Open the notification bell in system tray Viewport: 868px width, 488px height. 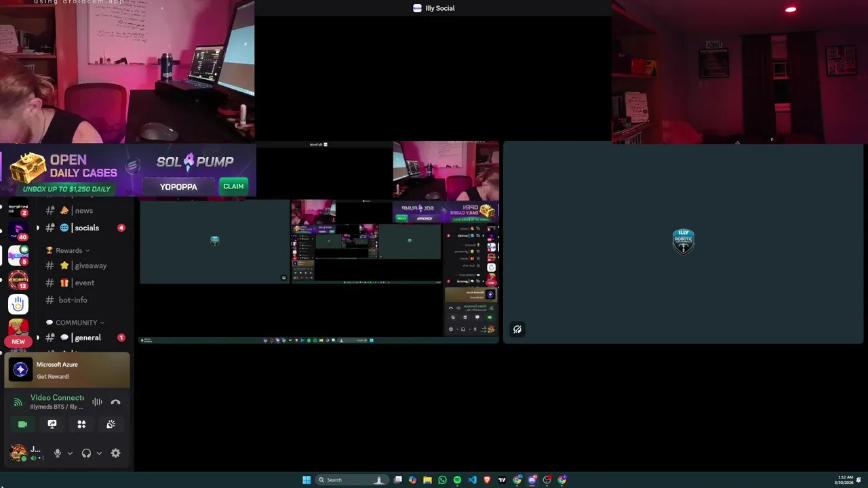pos(859,480)
